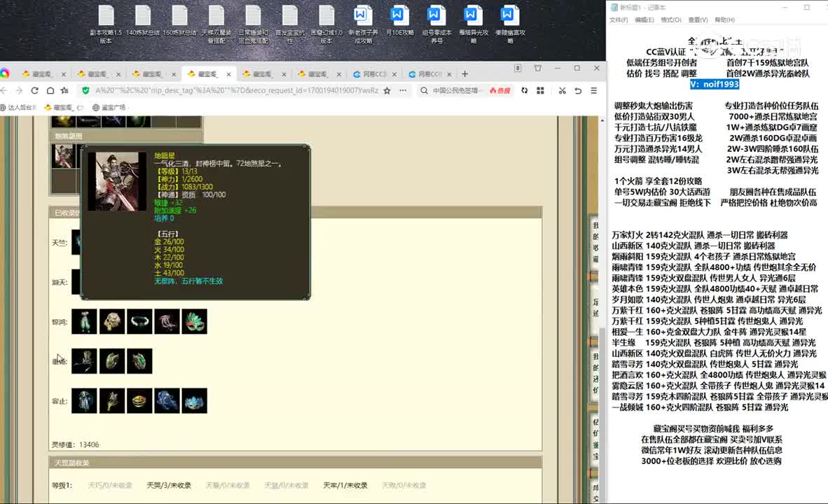Screen dimensions: 828x504
Task: Open Notepad 格式(O) menu
Action: 671,20
